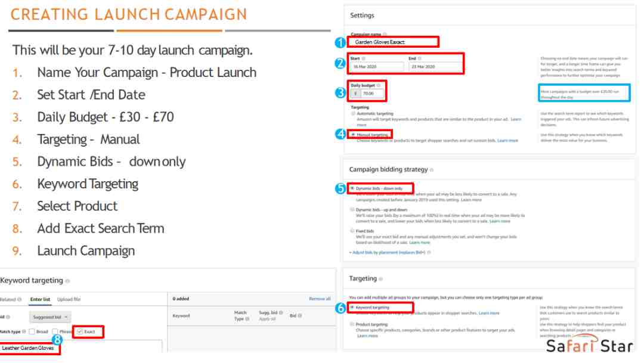Select the Manual targeting radio button
Viewport: 644px width, 363px height.
[353, 135]
